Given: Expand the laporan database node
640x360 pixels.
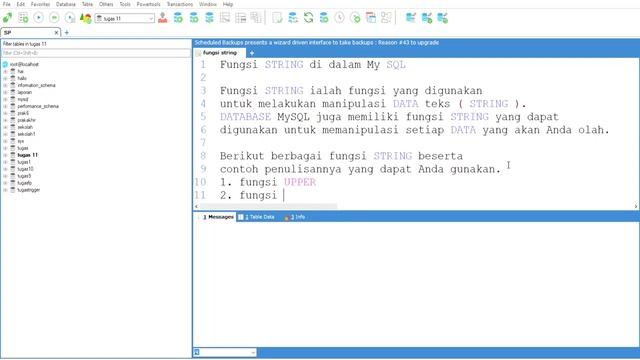Looking at the screenshot, I should (5, 92).
